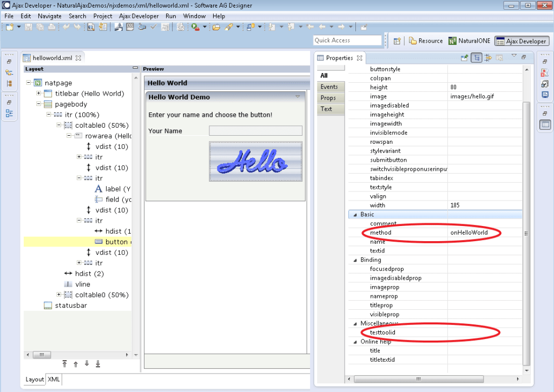This screenshot has width=554, height=392.
Task: Click the Your Name input field
Action: pos(255,131)
